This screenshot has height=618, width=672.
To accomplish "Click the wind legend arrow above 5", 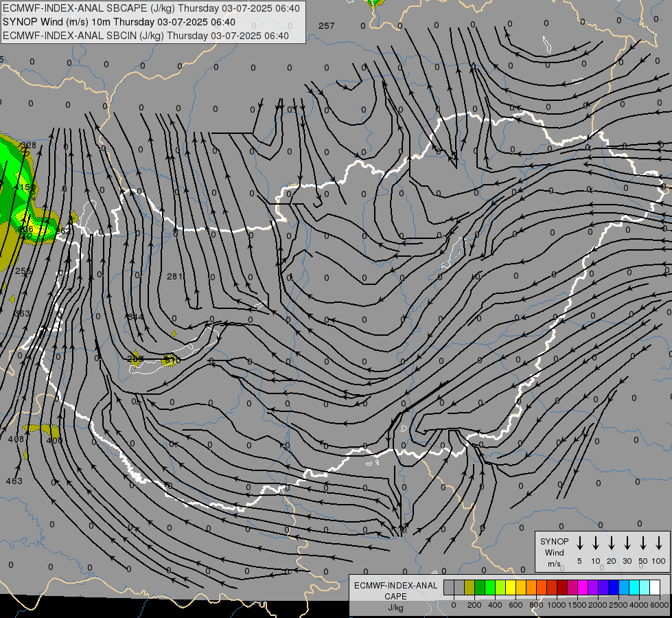I will click(x=579, y=543).
